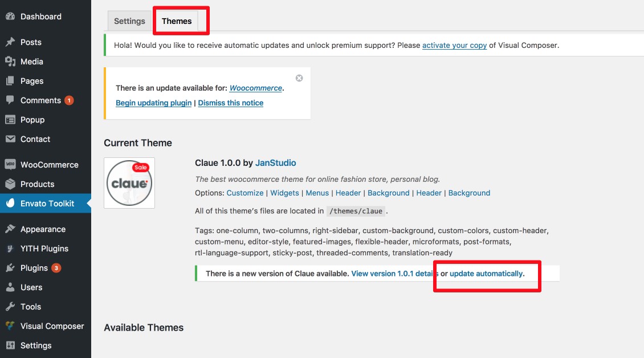Click the Users person icon
The height and width of the screenshot is (358, 644).
pyautogui.click(x=10, y=287)
